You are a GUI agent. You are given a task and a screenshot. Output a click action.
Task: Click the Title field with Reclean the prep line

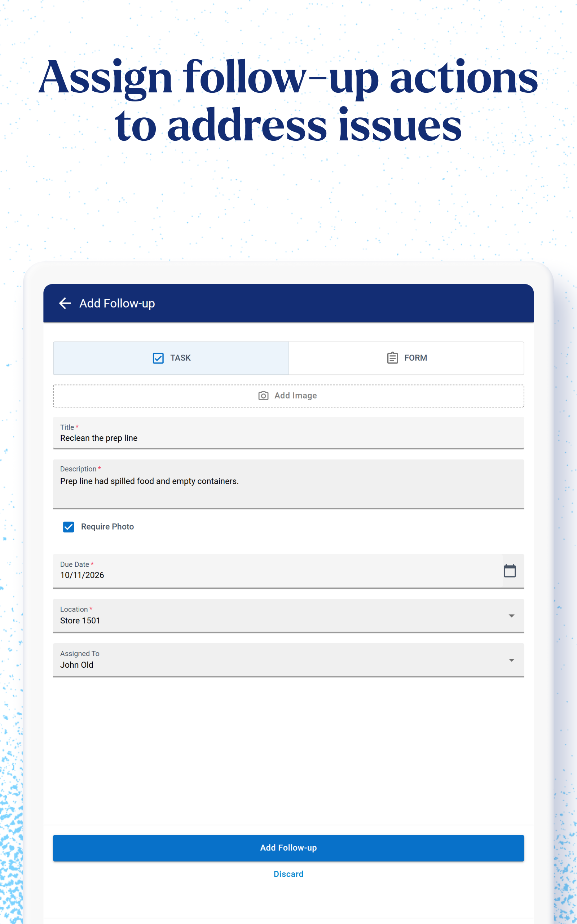coord(288,433)
